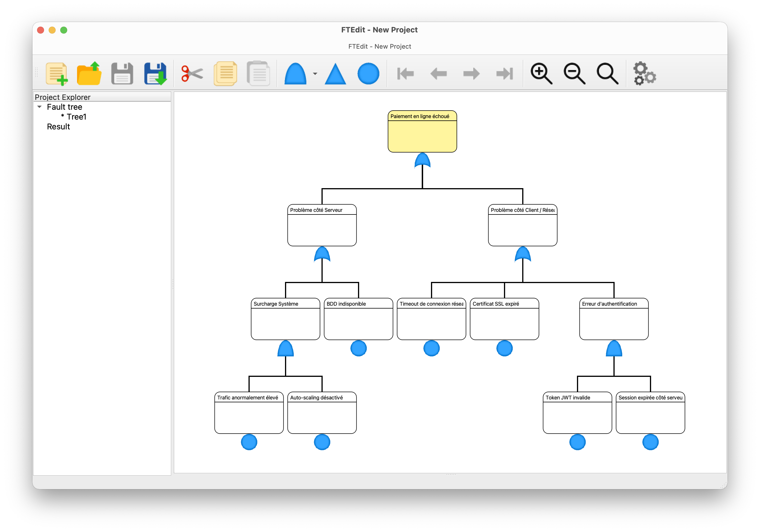Reset zoom with the plain magnifier
The image size is (760, 532).
point(607,74)
